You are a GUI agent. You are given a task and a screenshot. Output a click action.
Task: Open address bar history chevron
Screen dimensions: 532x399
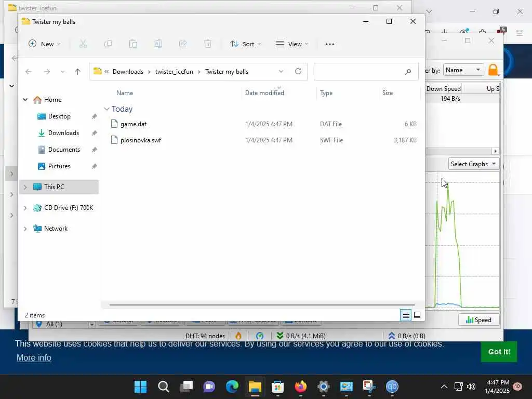281,71
